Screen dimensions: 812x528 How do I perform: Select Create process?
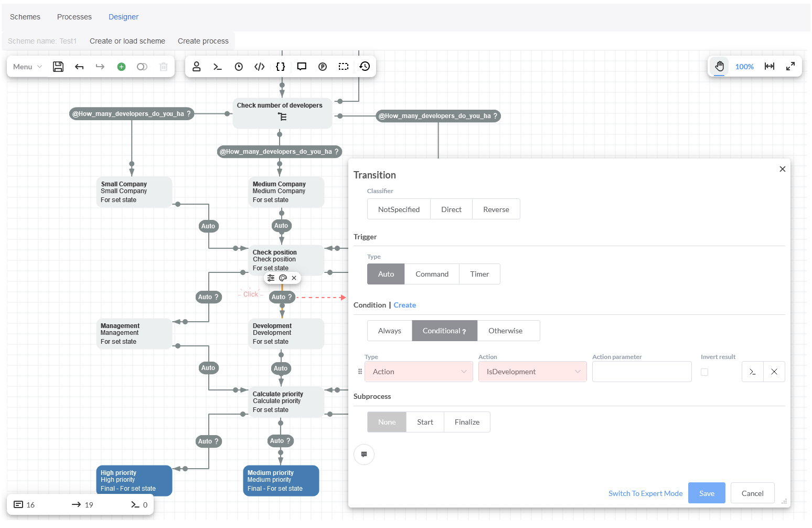[203, 41]
